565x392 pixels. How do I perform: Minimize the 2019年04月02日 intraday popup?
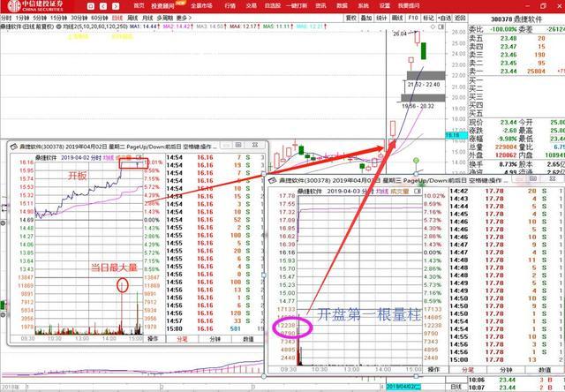point(226,145)
